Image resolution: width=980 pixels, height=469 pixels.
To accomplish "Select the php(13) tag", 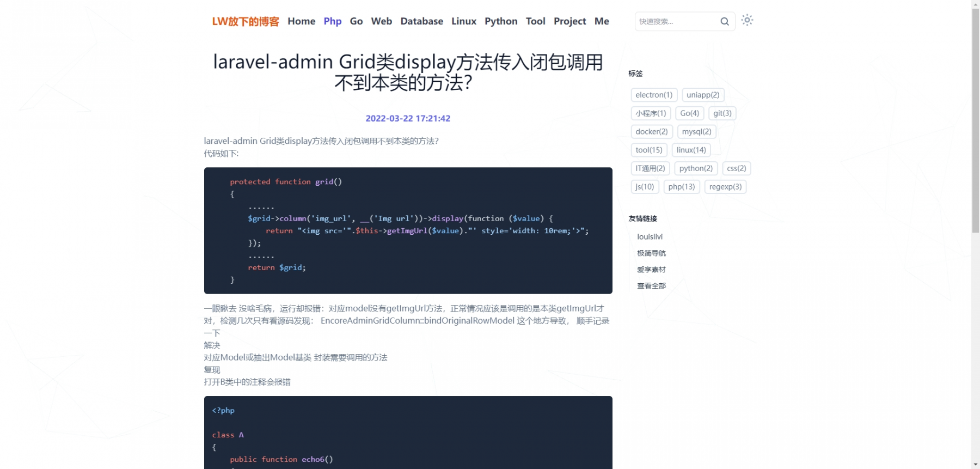I will (x=682, y=187).
